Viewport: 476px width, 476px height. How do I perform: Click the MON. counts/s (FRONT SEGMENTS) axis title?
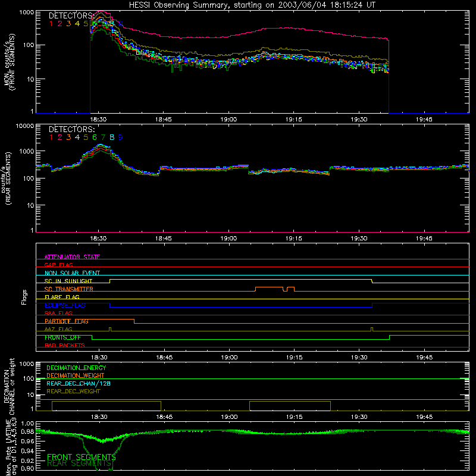[9, 62]
